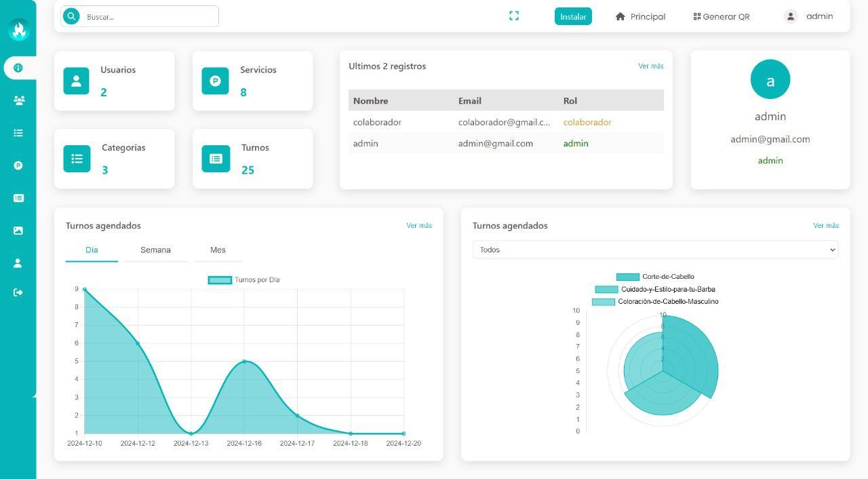Click the services P icon in the sidebar

point(18,166)
